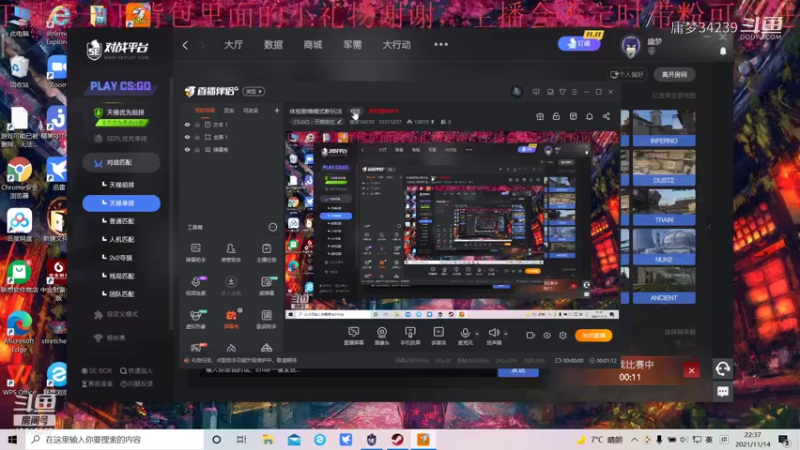Image resolution: width=800 pixels, height=450 pixels.
Task: Toggle lock on the 弹幕秀 layer
Action: [197, 150]
